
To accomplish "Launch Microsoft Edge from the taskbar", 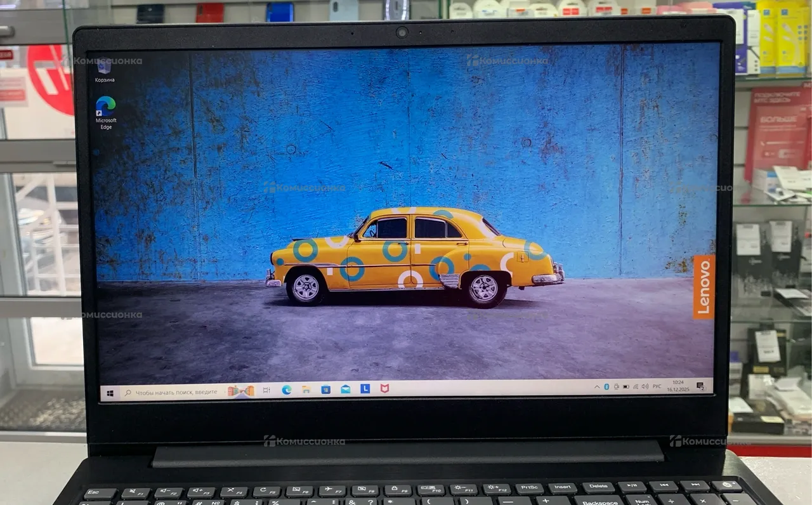I will pos(287,390).
